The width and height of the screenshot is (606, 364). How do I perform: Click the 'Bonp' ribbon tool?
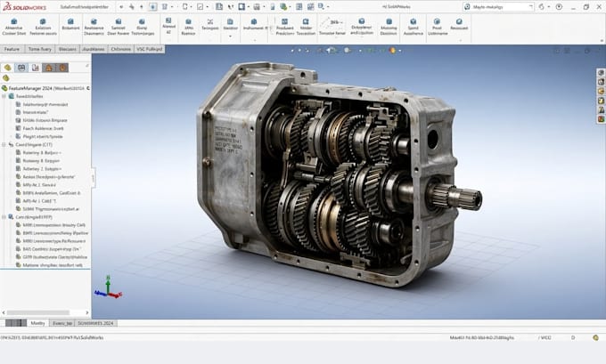pyautogui.click(x=143, y=27)
